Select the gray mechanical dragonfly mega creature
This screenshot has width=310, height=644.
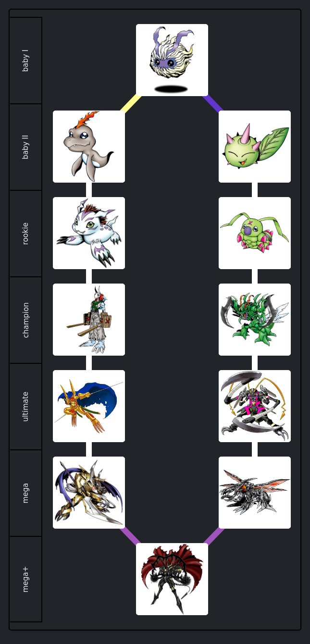click(x=255, y=493)
